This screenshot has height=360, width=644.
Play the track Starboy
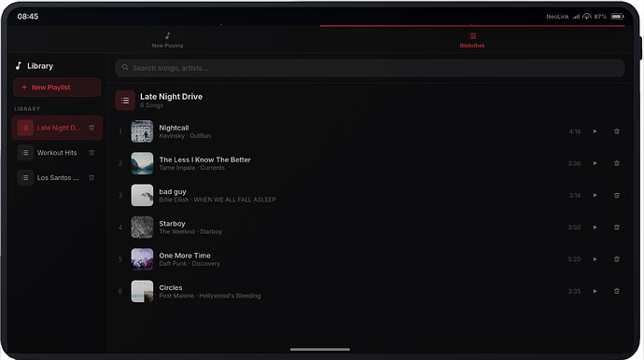(595, 228)
